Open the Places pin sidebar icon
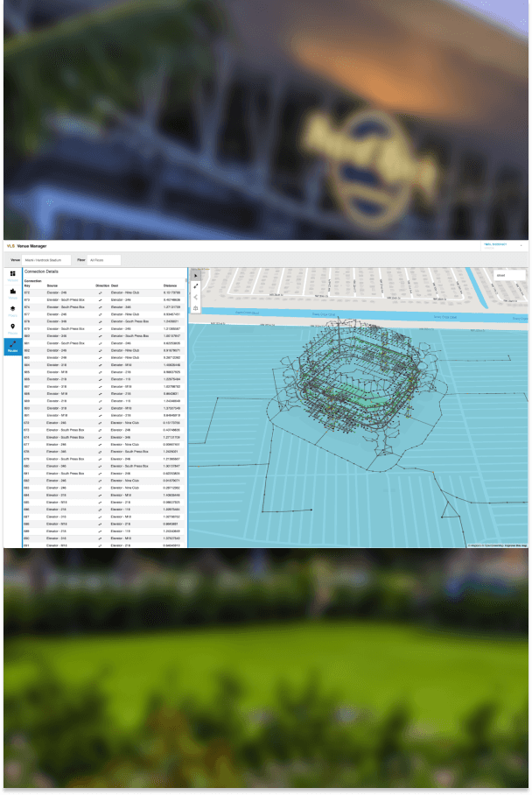 coord(12,328)
